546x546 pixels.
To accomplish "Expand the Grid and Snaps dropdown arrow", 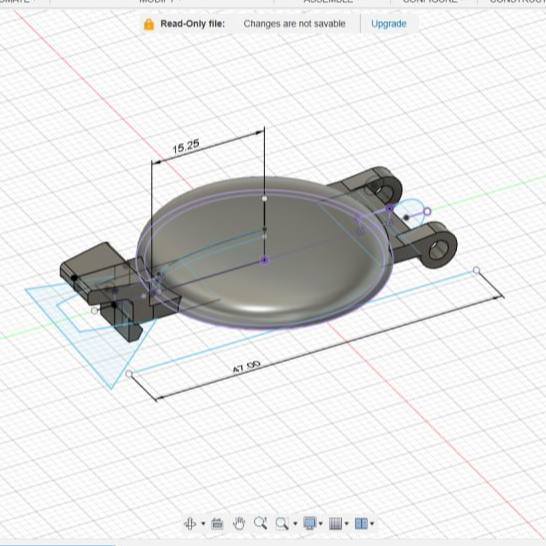I will coord(346,523).
